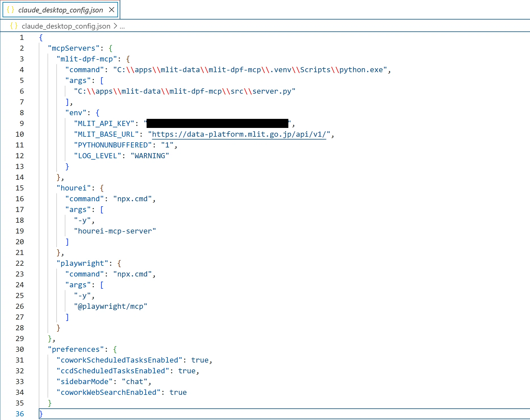Click the "@playwright/mcp" argument

[x=111, y=306]
